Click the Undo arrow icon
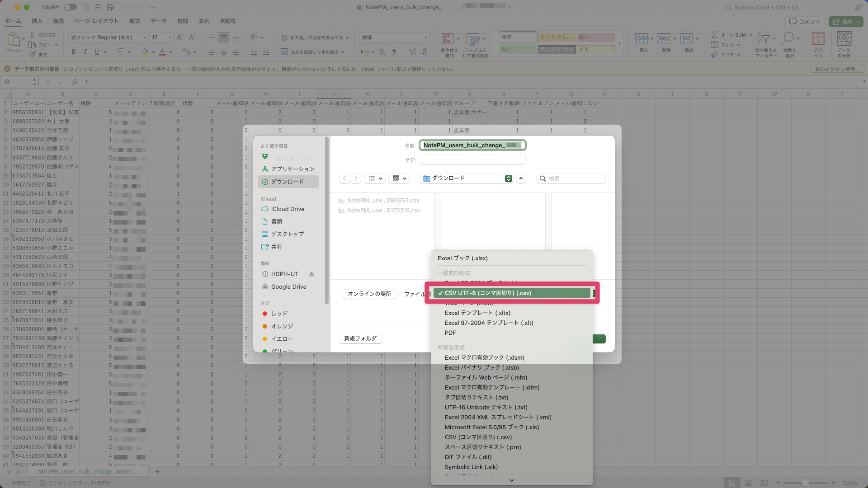This screenshot has height=488, width=868. tap(123, 7)
